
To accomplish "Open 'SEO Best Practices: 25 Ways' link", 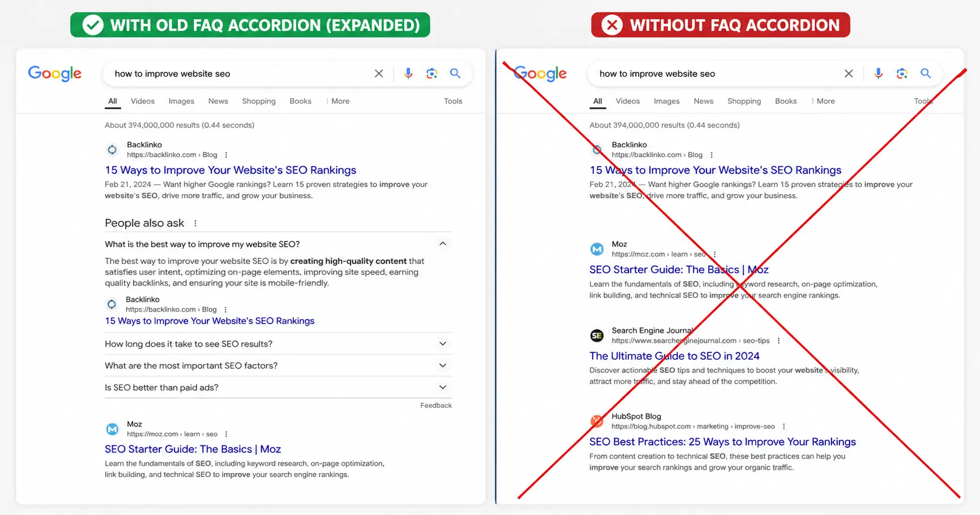I will click(x=723, y=442).
